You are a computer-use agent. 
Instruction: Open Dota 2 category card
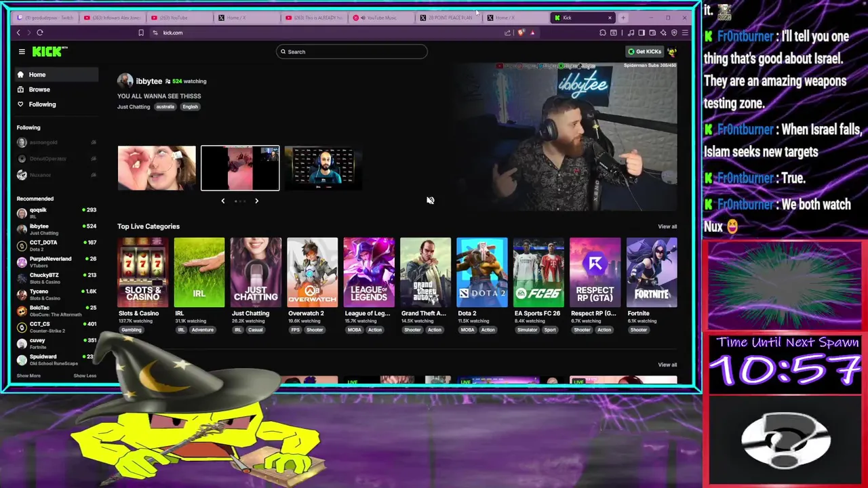pyautogui.click(x=482, y=272)
